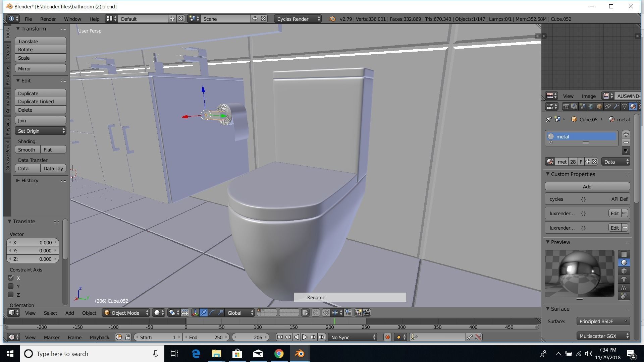Click the Add custom property button
The image size is (644, 362).
tap(587, 186)
